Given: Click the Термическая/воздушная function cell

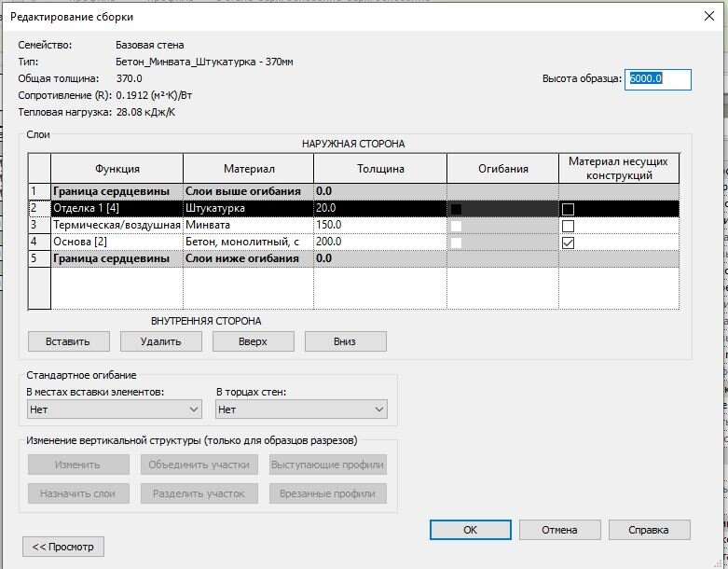Looking at the screenshot, I should tap(117, 225).
